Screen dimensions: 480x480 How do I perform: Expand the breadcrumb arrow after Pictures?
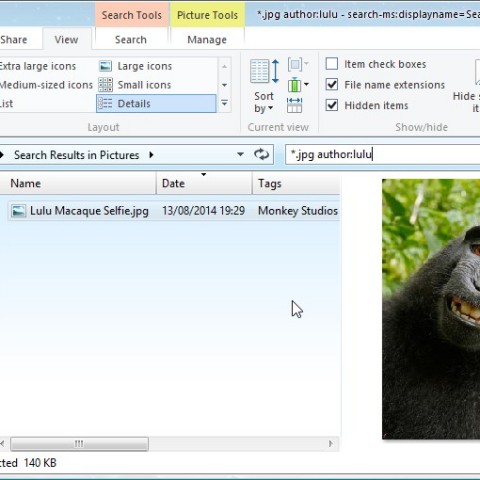[151, 155]
